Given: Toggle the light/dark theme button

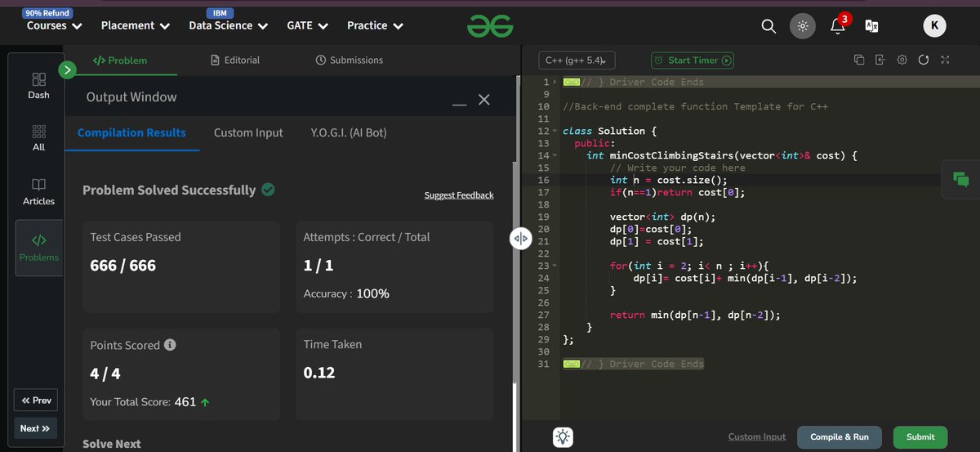Looking at the screenshot, I should [x=803, y=26].
